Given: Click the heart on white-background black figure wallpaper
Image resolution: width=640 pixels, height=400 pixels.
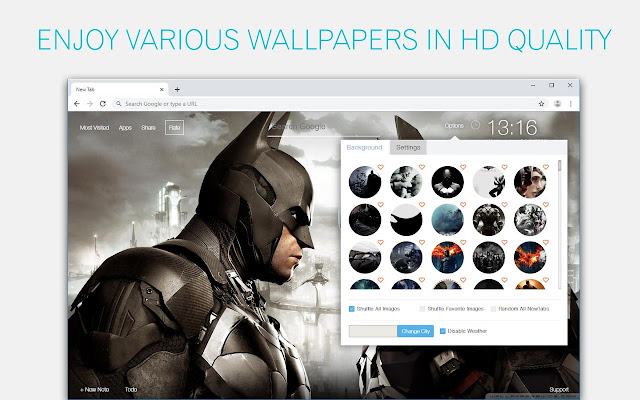Looking at the screenshot, I should click(x=504, y=167).
